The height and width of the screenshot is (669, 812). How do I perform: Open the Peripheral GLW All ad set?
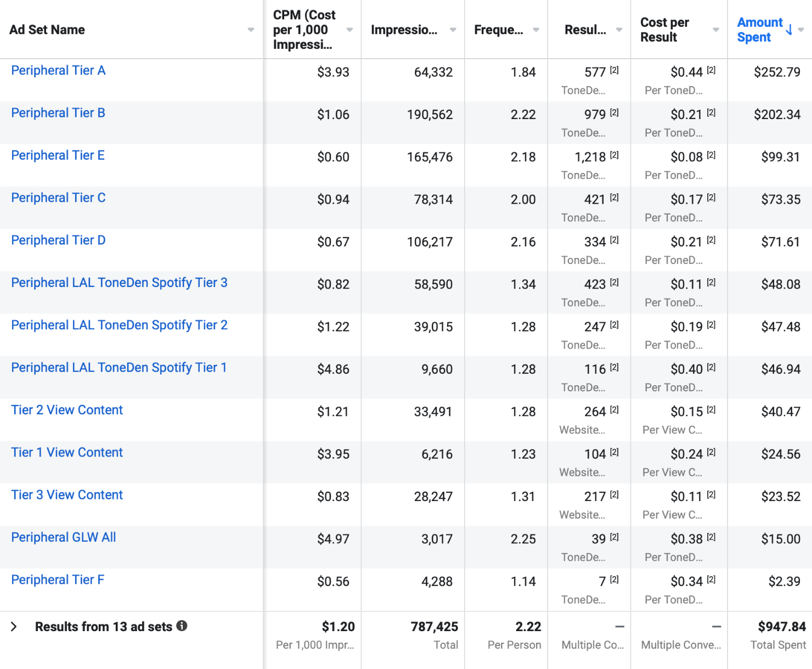coord(64,537)
